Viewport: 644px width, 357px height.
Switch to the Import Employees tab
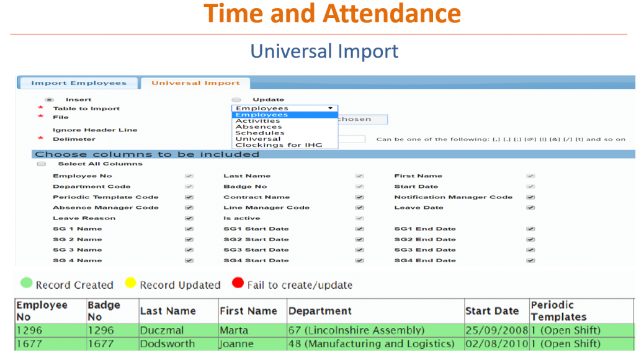pyautogui.click(x=79, y=83)
